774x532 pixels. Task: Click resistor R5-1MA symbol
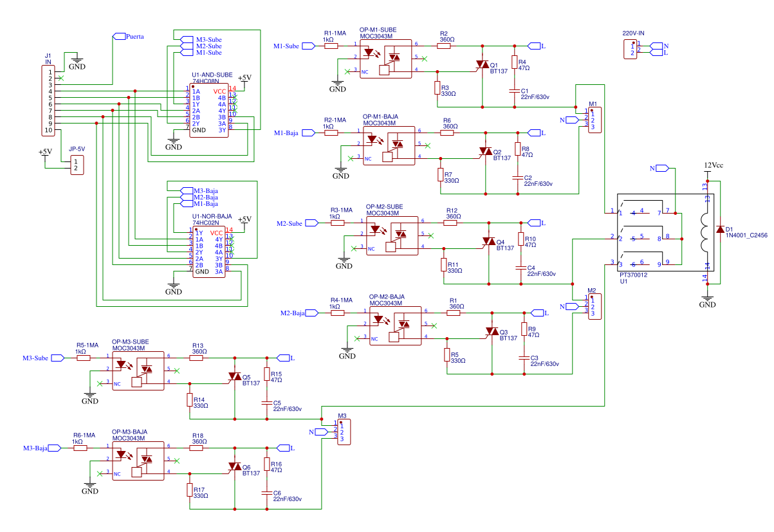pos(84,357)
